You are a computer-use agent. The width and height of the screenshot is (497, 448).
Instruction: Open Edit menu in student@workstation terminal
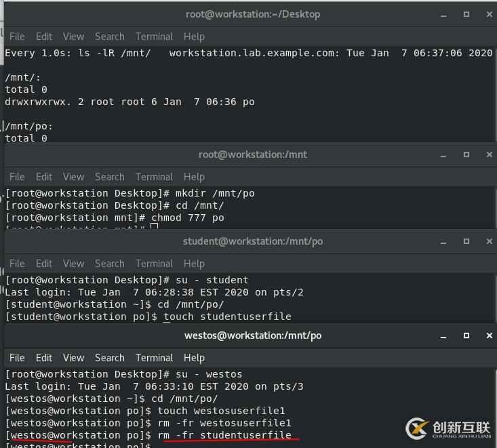coord(44,264)
